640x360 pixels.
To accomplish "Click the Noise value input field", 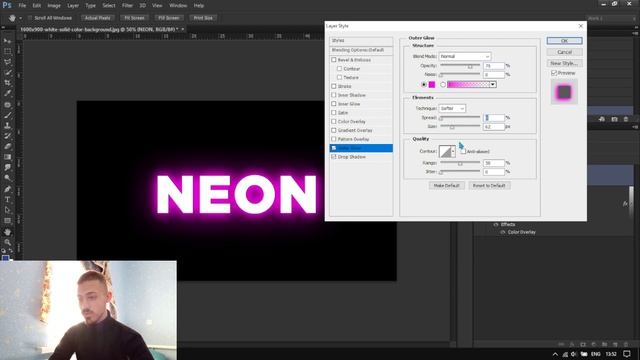I will 494,75.
